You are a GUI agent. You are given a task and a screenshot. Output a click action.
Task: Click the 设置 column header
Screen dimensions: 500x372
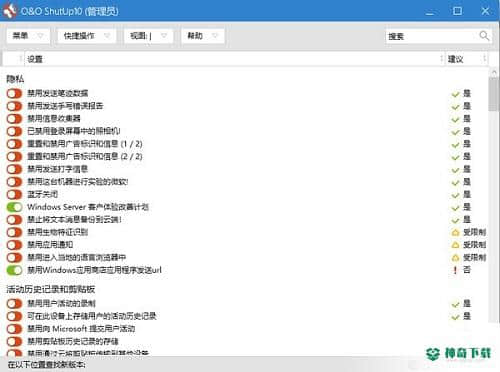point(235,59)
